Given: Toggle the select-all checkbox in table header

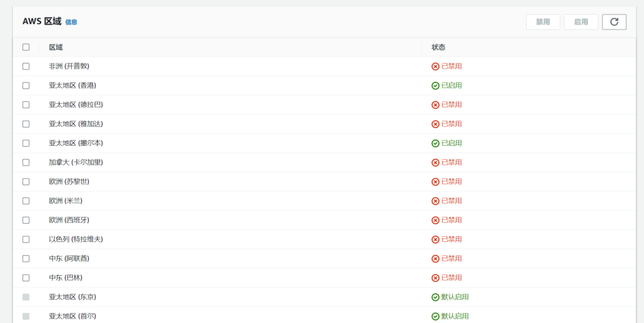Looking at the screenshot, I should point(26,47).
